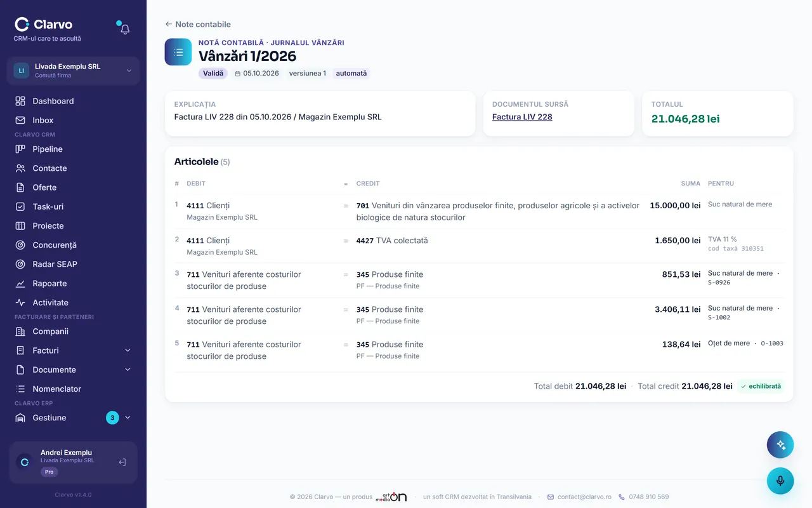Screen dimensions: 812x508
Task: Click the contact@clarvo.ro email link
Action: (x=579, y=497)
